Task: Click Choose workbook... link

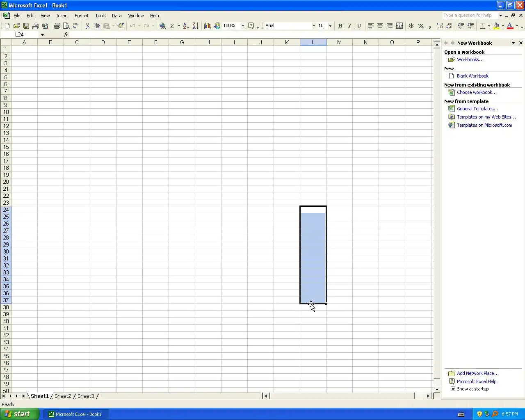Action: click(x=477, y=92)
